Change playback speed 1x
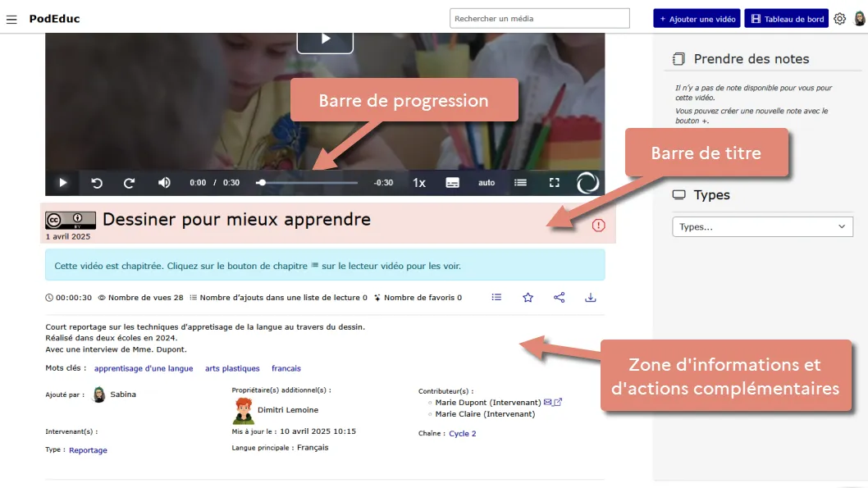 419,183
